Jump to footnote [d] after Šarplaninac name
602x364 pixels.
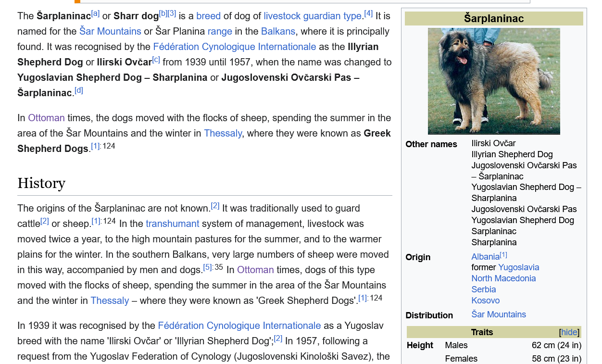click(79, 90)
